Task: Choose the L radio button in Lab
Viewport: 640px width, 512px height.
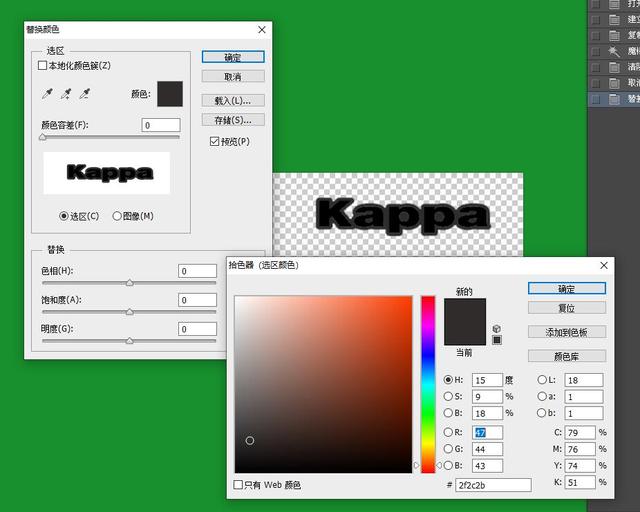Action: pos(542,380)
